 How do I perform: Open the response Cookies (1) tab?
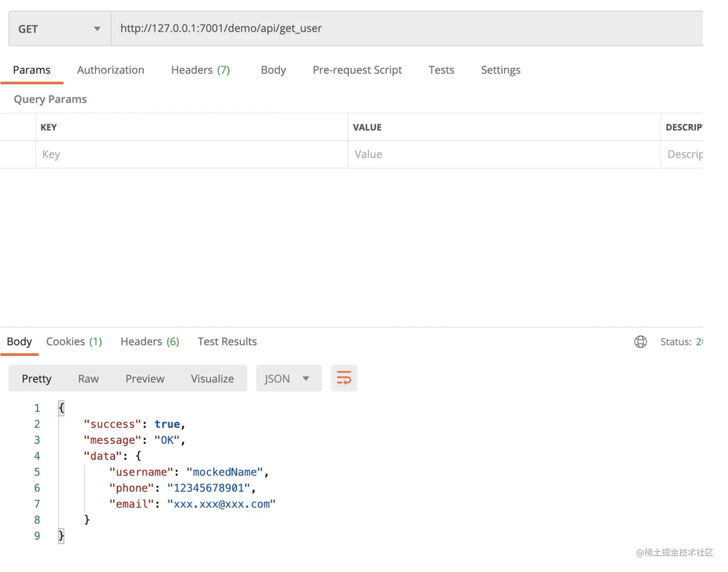pyautogui.click(x=74, y=342)
